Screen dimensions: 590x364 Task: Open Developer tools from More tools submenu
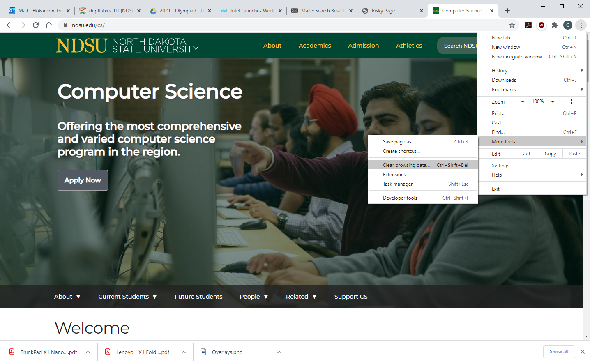pyautogui.click(x=400, y=198)
